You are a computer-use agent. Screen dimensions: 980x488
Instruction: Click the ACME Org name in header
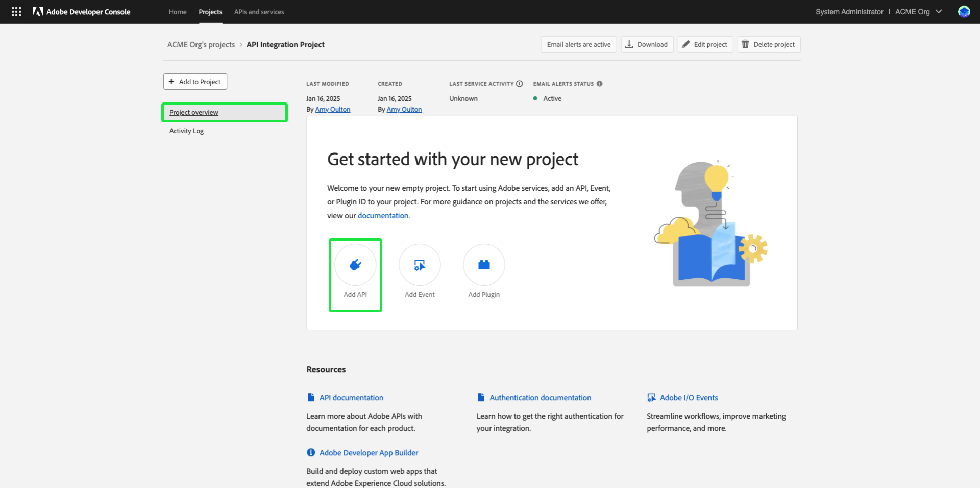pos(913,12)
